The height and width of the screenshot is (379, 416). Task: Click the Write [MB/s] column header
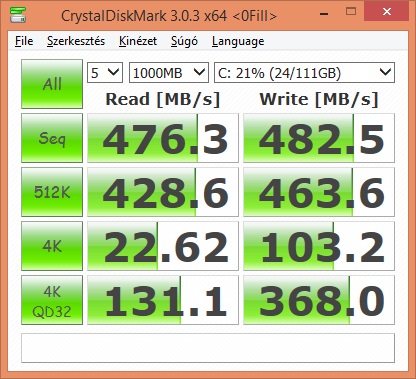tap(319, 99)
